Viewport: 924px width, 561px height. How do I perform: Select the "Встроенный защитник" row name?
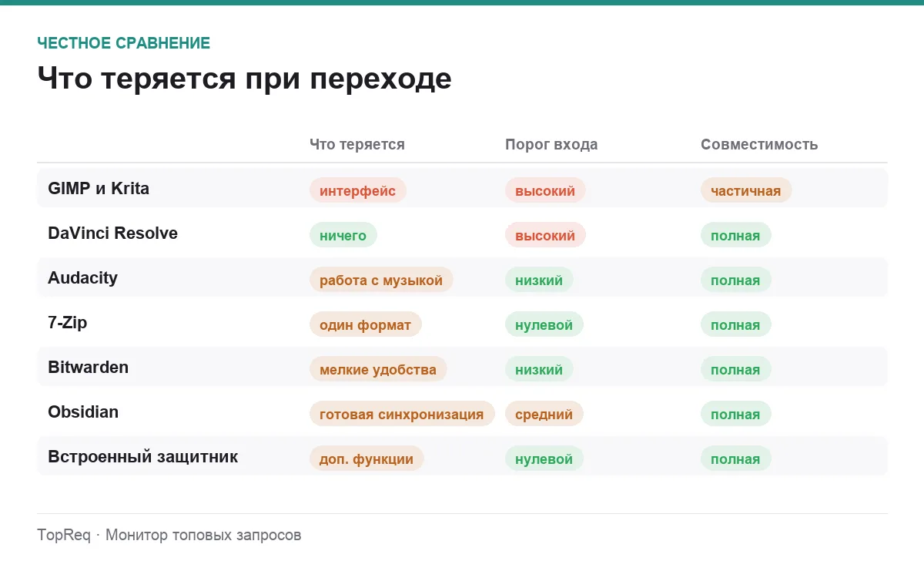143,456
